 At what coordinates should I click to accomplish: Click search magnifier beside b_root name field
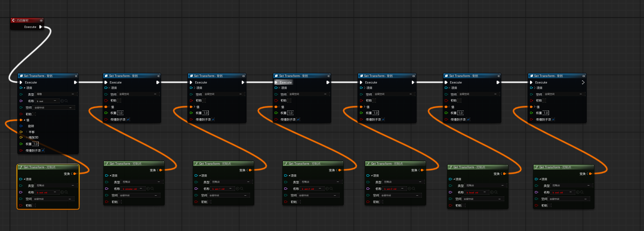(66, 101)
